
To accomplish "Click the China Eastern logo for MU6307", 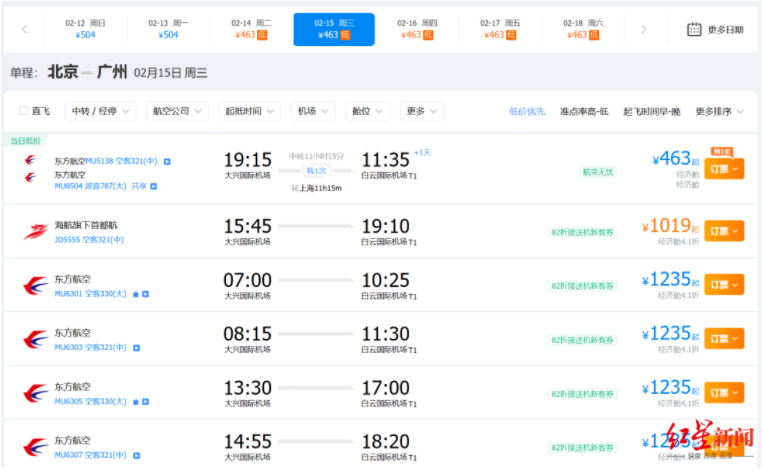I will (x=36, y=448).
